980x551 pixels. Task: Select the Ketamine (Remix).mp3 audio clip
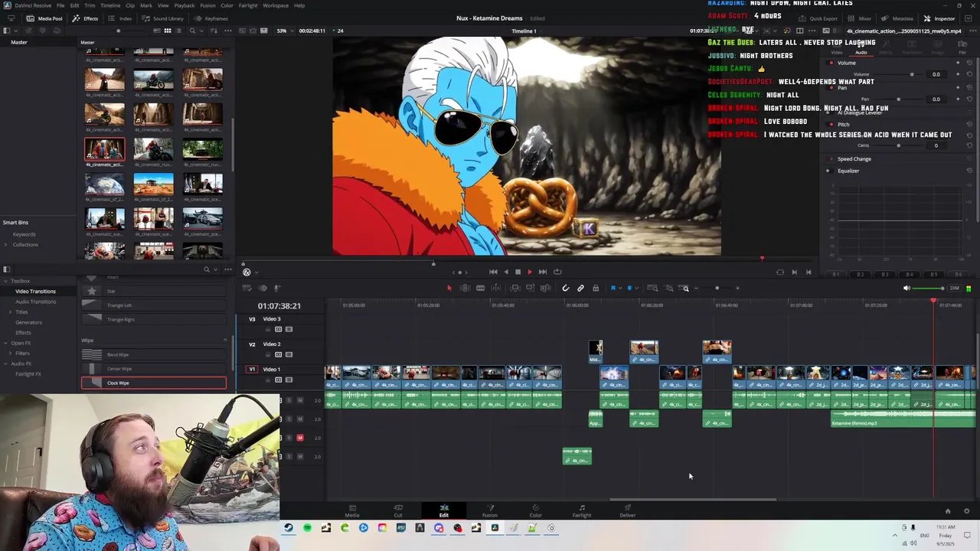tap(903, 419)
